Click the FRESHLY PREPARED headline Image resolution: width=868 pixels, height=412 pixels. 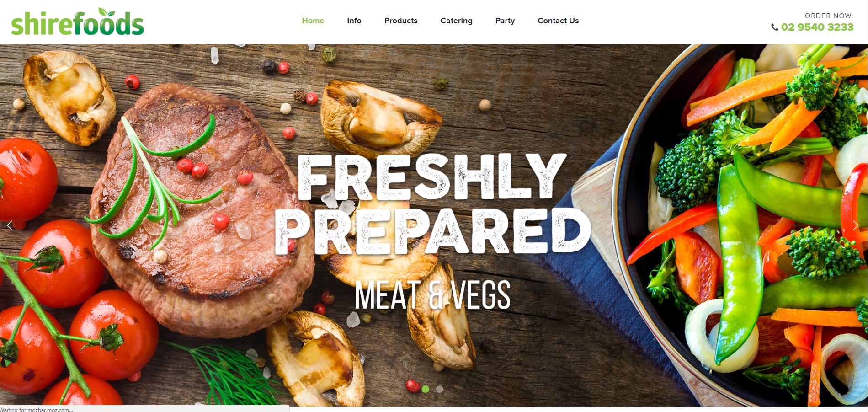click(x=432, y=204)
